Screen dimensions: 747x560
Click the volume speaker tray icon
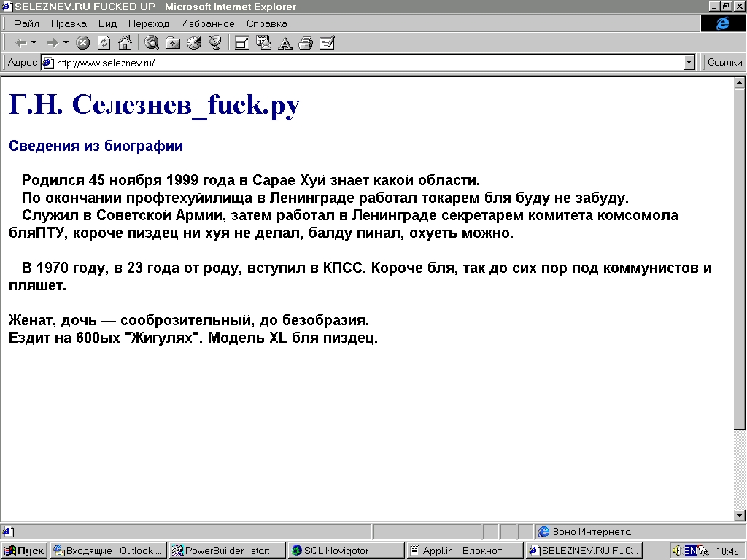click(676, 551)
